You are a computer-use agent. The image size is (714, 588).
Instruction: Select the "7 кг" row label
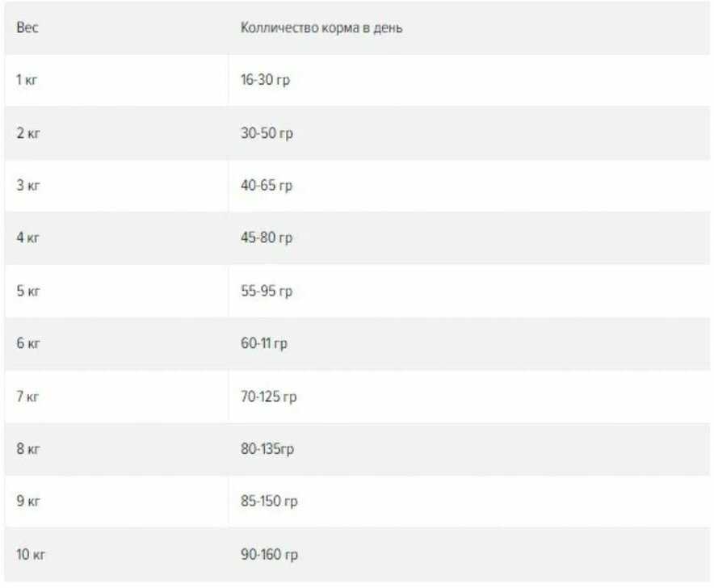click(x=27, y=397)
